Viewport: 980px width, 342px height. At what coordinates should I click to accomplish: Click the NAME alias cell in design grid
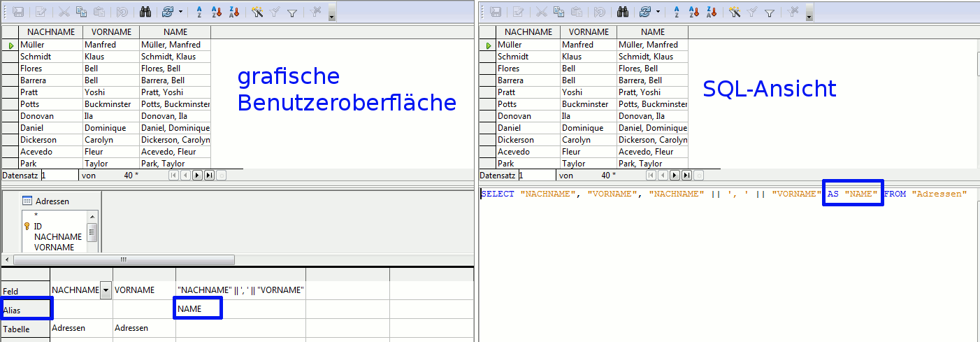point(199,308)
